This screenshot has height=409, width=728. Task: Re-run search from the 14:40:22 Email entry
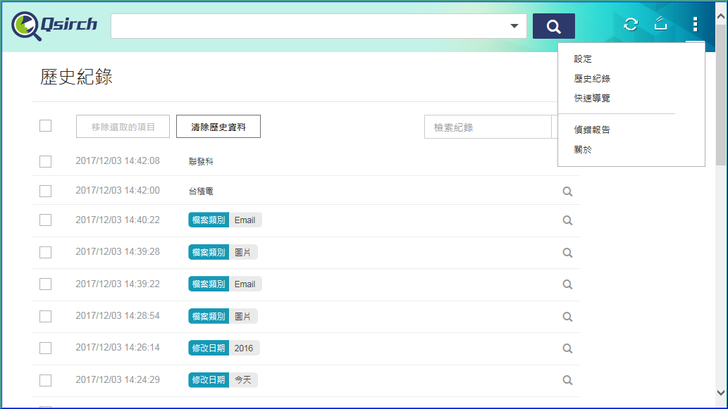point(567,220)
